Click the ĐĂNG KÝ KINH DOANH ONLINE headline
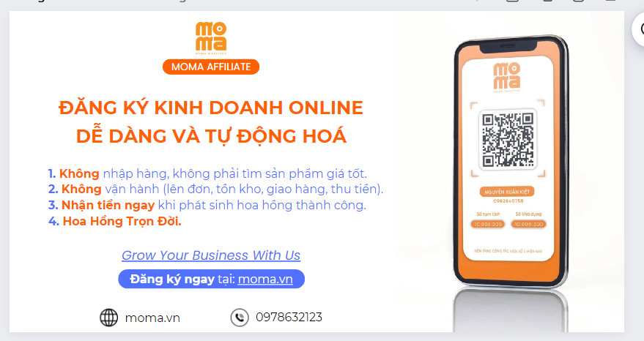 click(x=211, y=108)
